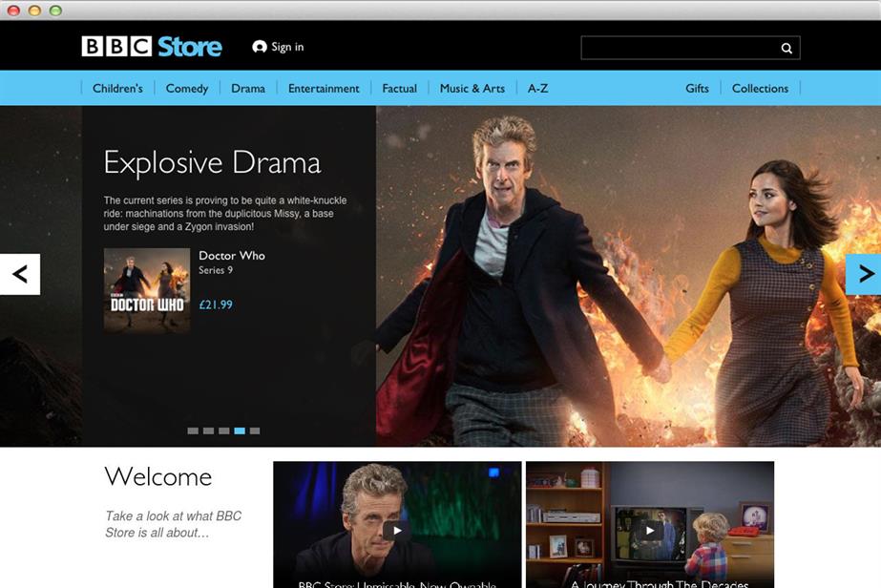The width and height of the screenshot is (881, 588).
Task: Click the 'Take a look at what BBC Store' text
Action: (x=173, y=524)
